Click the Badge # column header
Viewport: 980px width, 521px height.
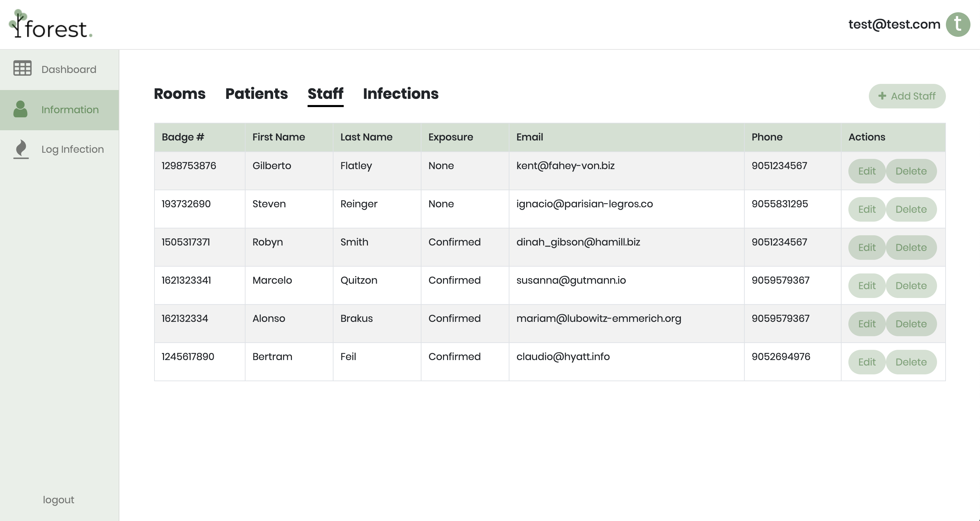point(183,137)
